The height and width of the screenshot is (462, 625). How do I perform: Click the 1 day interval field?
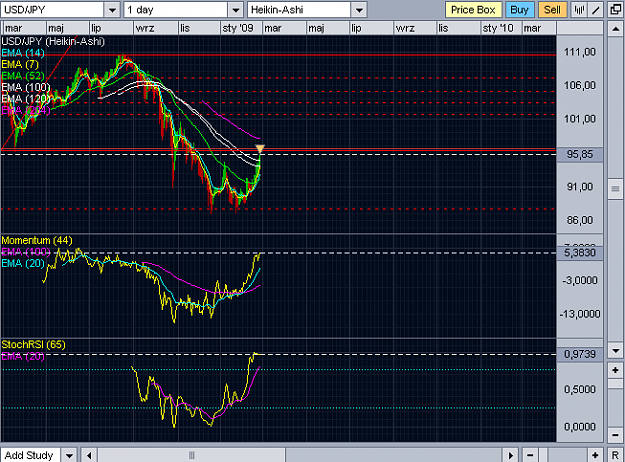pos(176,10)
